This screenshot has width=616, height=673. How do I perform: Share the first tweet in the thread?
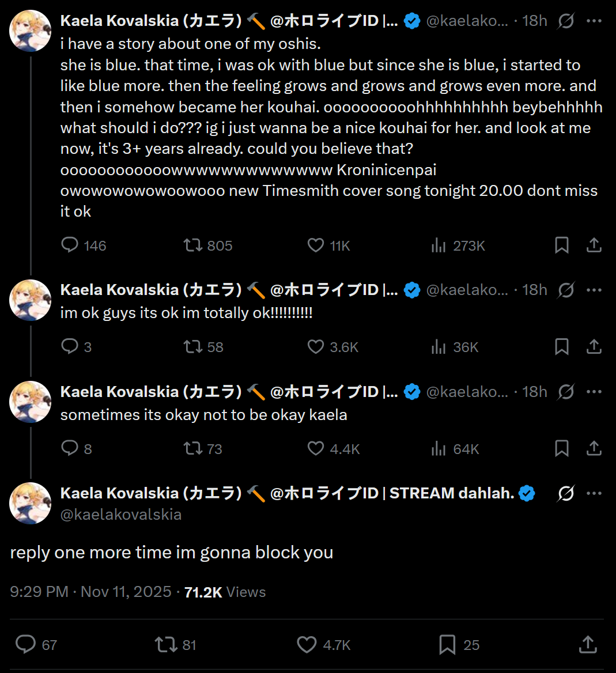(594, 245)
